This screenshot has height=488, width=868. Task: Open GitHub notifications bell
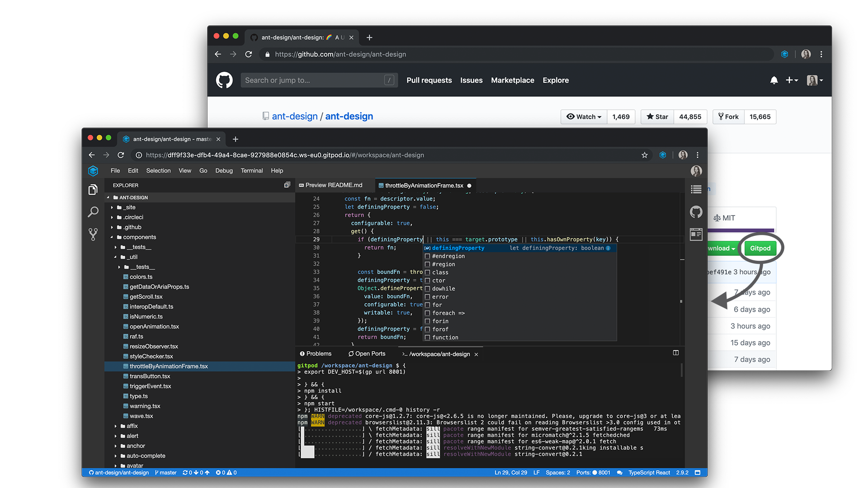774,80
